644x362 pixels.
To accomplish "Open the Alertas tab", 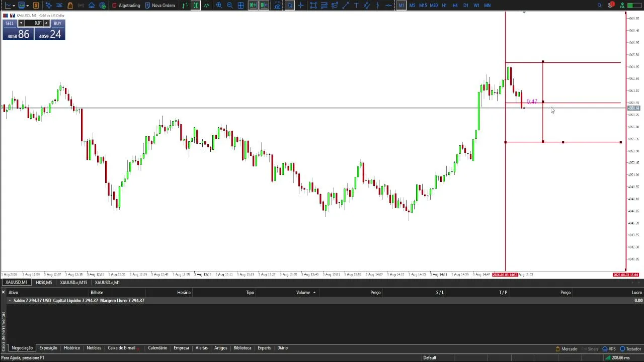I will point(201,348).
